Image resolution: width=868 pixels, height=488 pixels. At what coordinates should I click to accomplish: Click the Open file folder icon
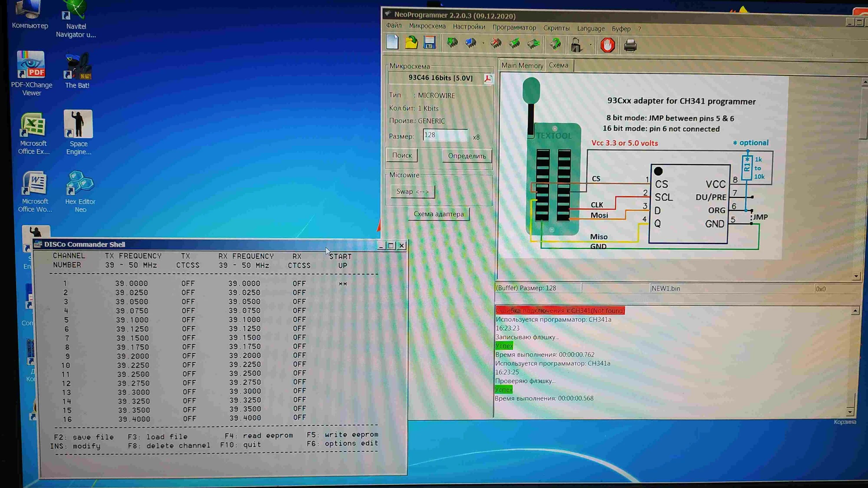click(411, 43)
